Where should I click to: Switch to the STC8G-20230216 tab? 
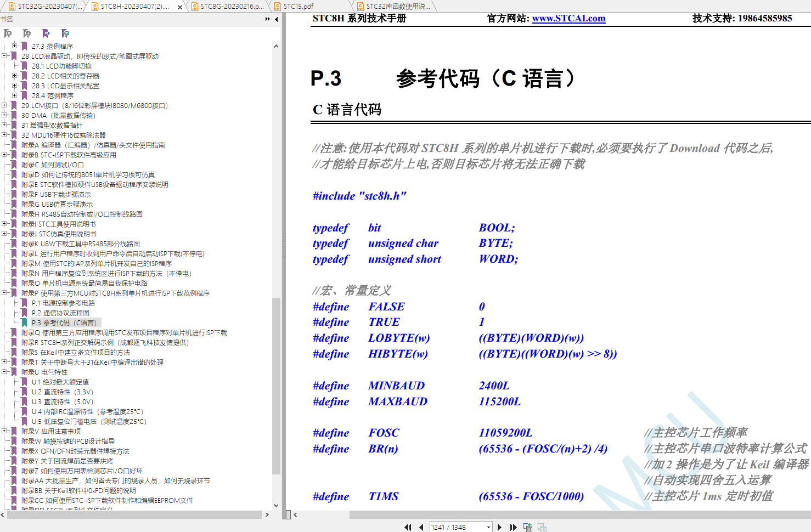228,7
